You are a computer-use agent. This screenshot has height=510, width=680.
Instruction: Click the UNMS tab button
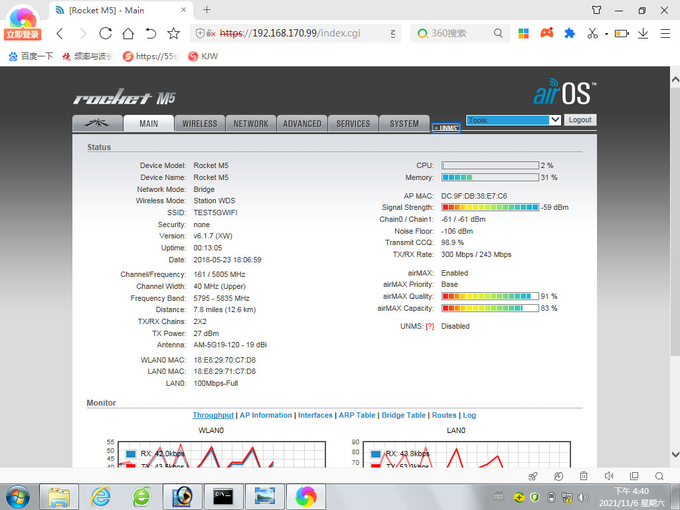click(446, 128)
